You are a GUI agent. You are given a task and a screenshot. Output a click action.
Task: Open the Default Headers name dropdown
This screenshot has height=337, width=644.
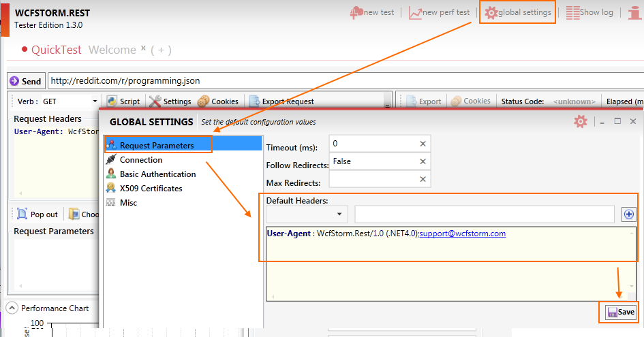307,214
